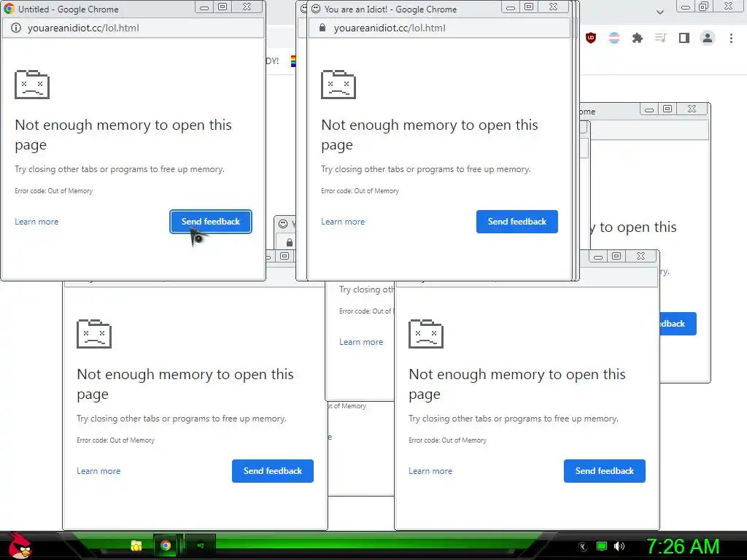The image size is (747, 560).
Task: Select the Chrome icon on the taskbar
Action: coord(166,545)
